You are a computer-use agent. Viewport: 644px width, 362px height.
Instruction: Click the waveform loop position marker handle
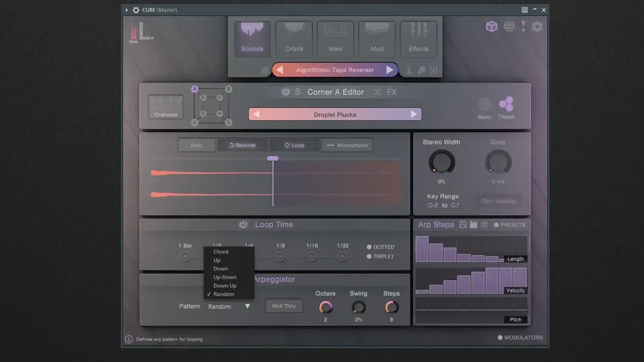tap(272, 158)
